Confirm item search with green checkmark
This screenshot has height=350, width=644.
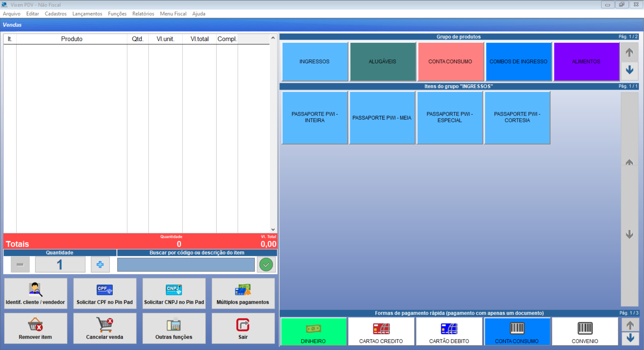(x=266, y=265)
